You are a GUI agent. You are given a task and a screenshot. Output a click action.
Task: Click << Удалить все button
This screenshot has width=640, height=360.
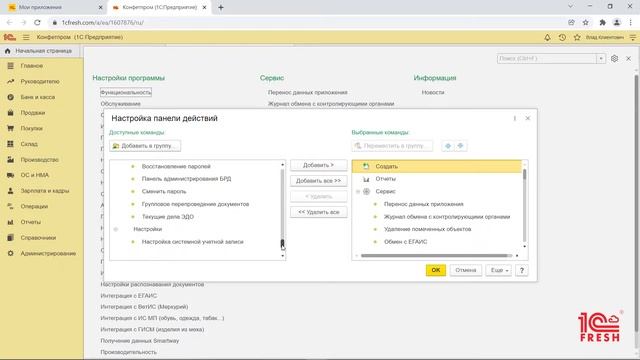click(318, 212)
